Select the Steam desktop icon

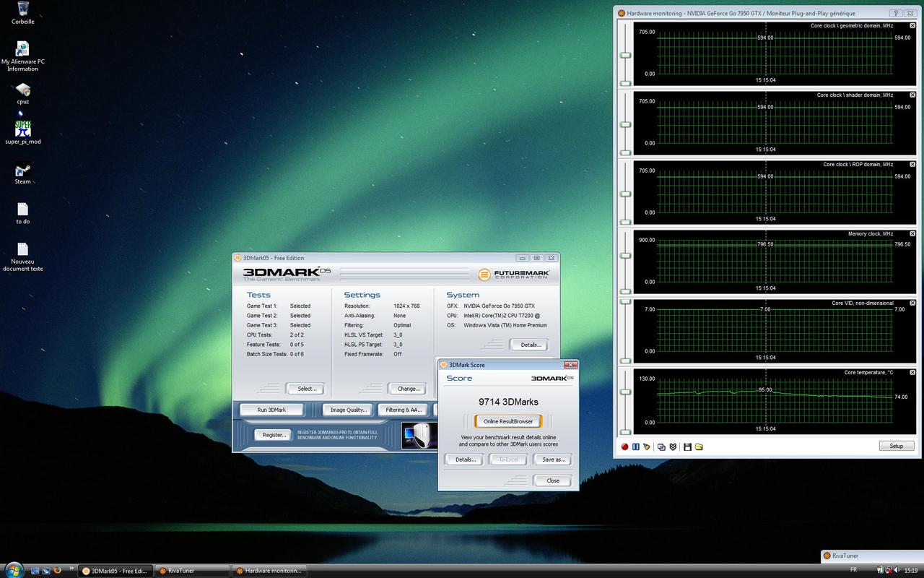click(x=23, y=174)
